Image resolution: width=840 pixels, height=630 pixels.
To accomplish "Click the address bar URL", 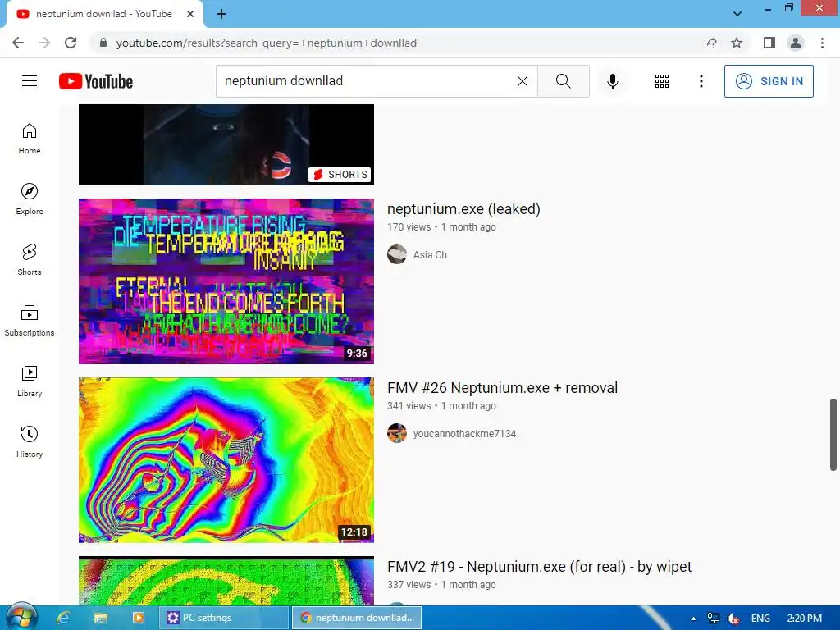I will click(267, 43).
